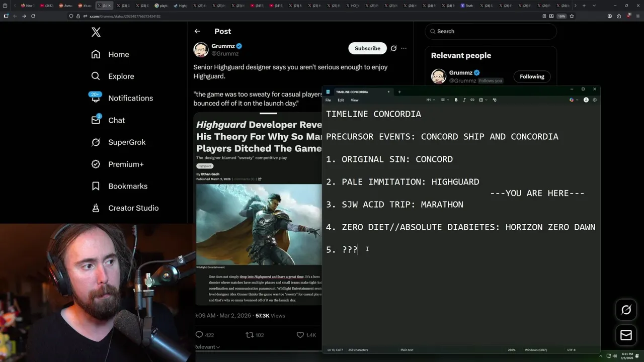The height and width of the screenshot is (362, 644).
Task: Open Notepad Edit menu
Action: (341, 100)
